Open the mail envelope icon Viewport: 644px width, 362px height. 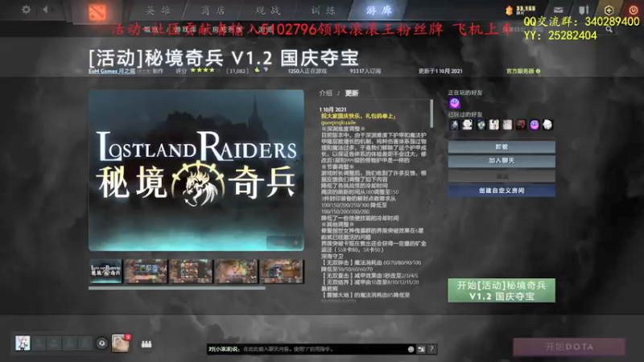[558, 10]
